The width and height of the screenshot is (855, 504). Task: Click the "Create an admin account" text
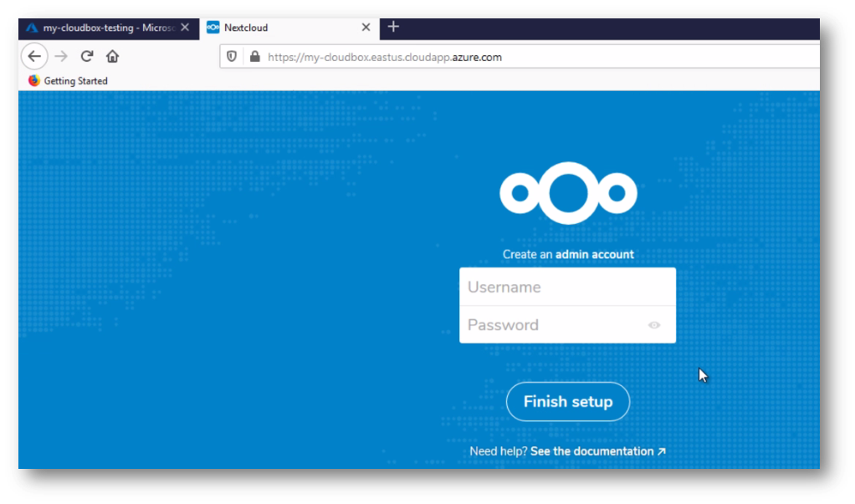[568, 254]
